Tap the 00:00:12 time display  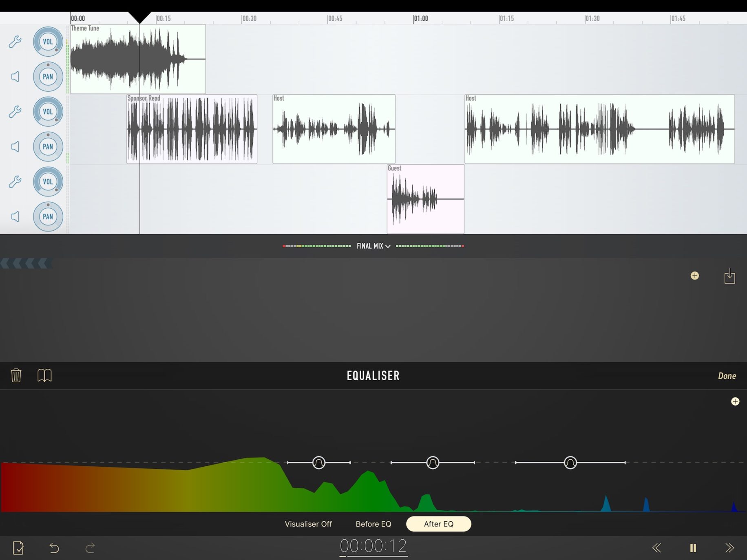click(373, 546)
